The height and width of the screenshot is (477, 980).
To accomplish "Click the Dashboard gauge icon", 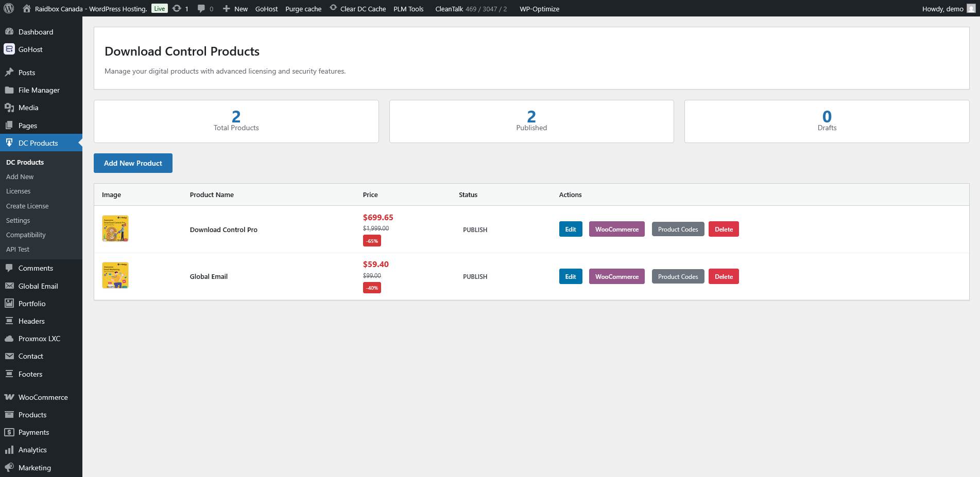I will [x=9, y=31].
